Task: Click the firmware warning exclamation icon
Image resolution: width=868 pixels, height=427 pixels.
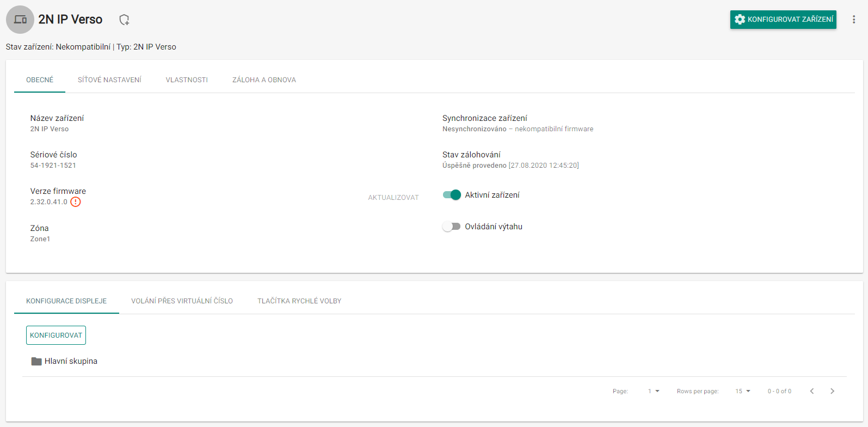Action: click(76, 202)
